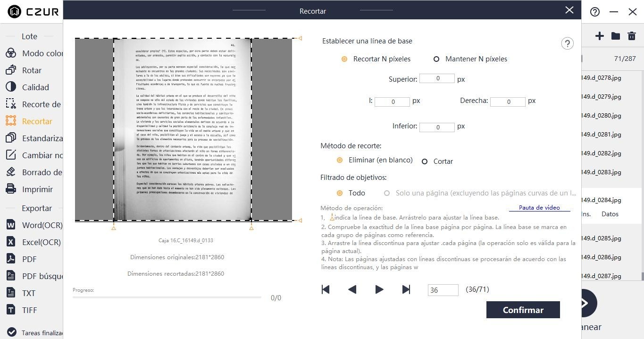644x339 pixels.
Task: Click the Imprimir printer icon
Action: [x=11, y=189]
